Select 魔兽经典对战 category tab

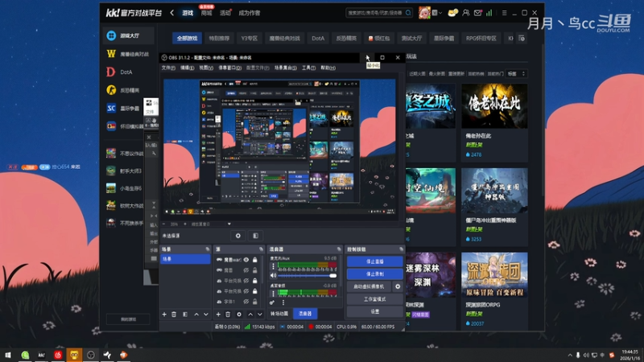tap(285, 38)
